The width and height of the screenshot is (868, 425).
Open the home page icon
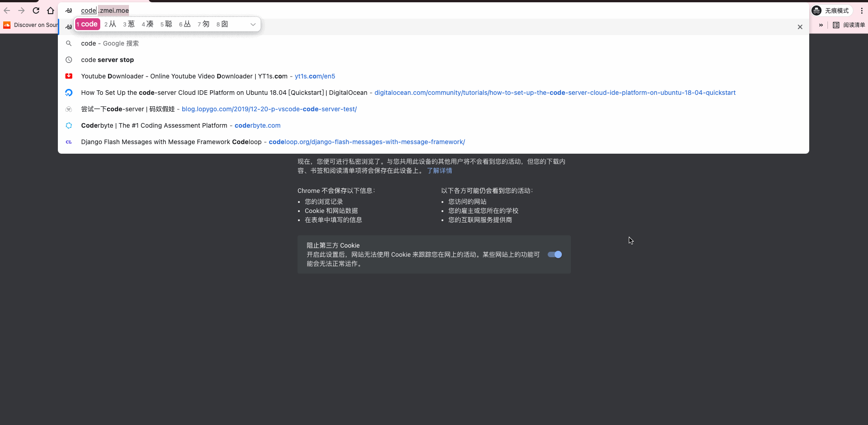(51, 10)
